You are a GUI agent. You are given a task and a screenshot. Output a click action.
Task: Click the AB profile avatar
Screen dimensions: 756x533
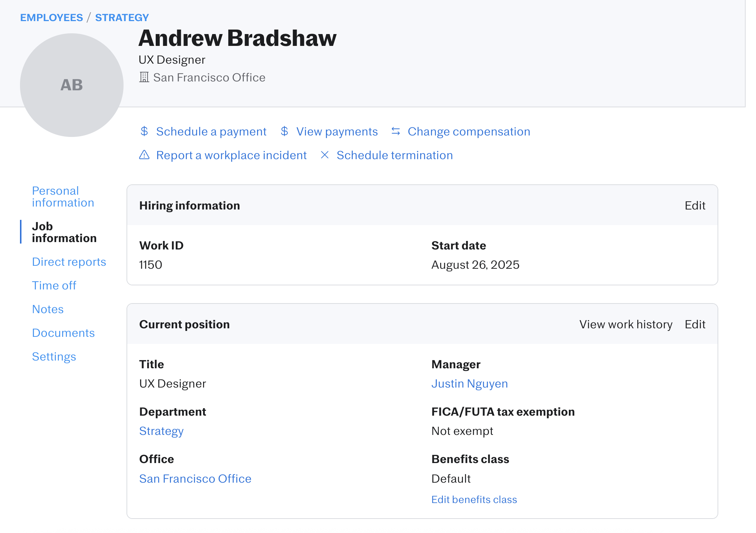pyautogui.click(x=72, y=85)
